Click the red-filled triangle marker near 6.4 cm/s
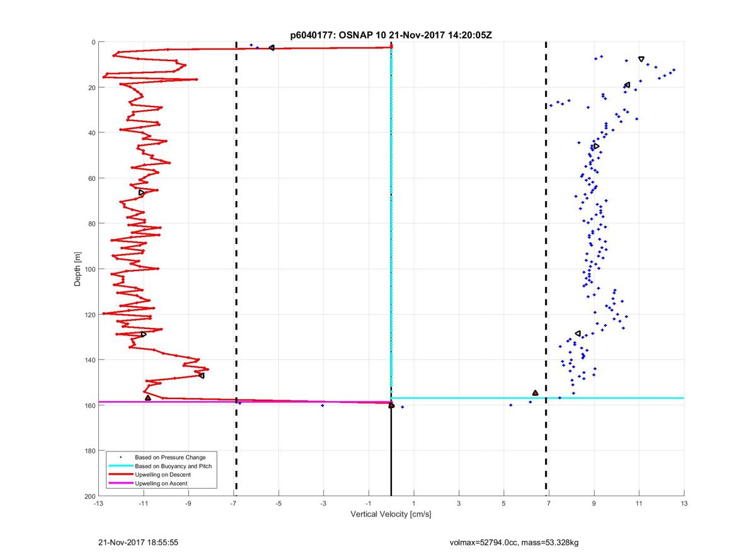756x558 pixels. 535,392
